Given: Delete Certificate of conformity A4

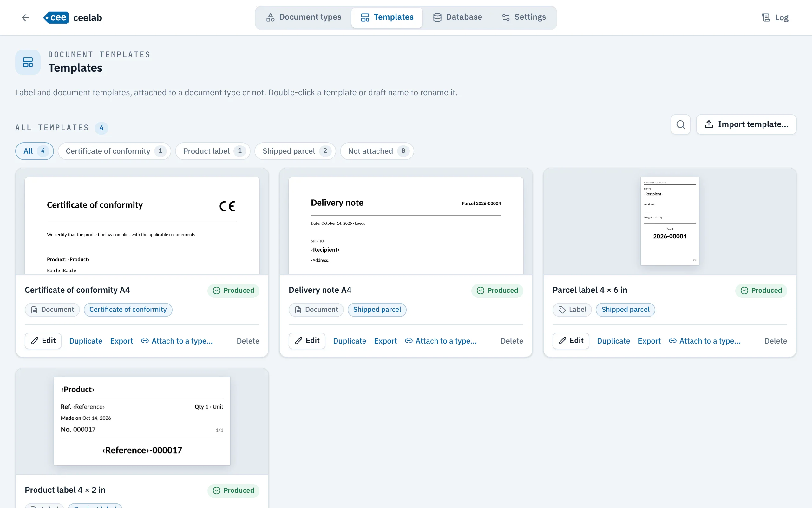Looking at the screenshot, I should click(x=248, y=341).
